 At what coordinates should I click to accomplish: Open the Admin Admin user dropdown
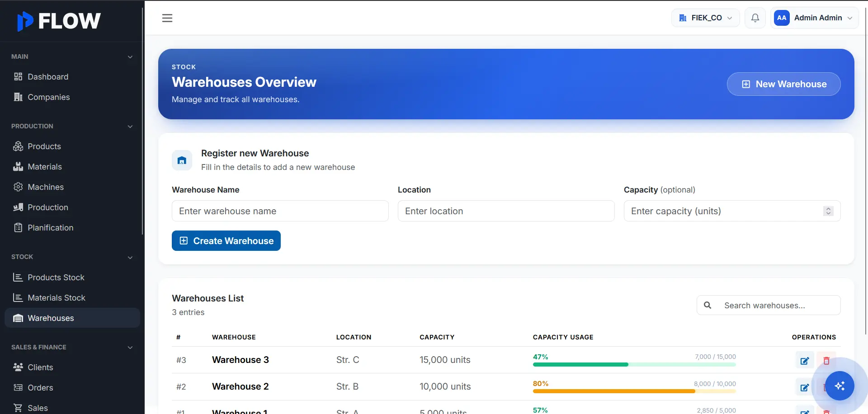point(814,18)
